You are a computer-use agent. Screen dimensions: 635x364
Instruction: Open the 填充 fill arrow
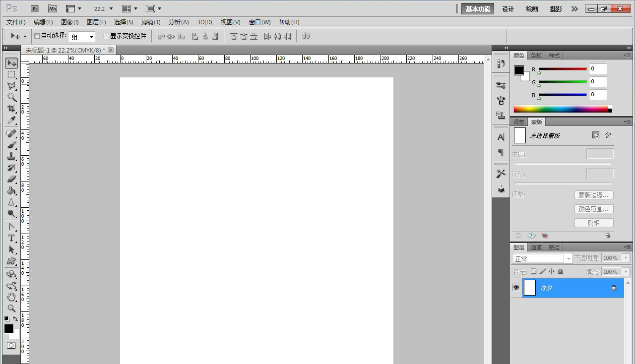point(626,272)
